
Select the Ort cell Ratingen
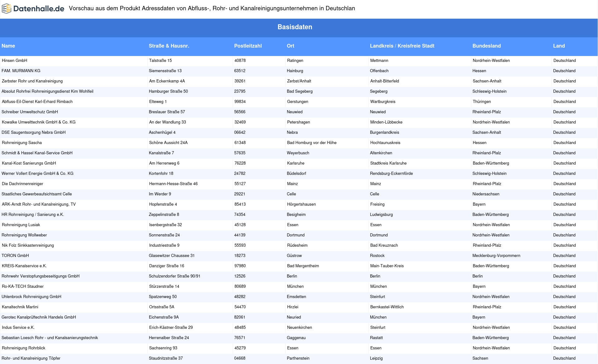coord(295,60)
